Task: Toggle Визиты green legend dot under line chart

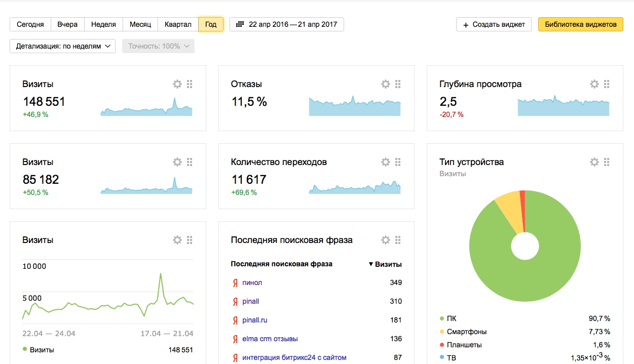Action: coord(25,349)
